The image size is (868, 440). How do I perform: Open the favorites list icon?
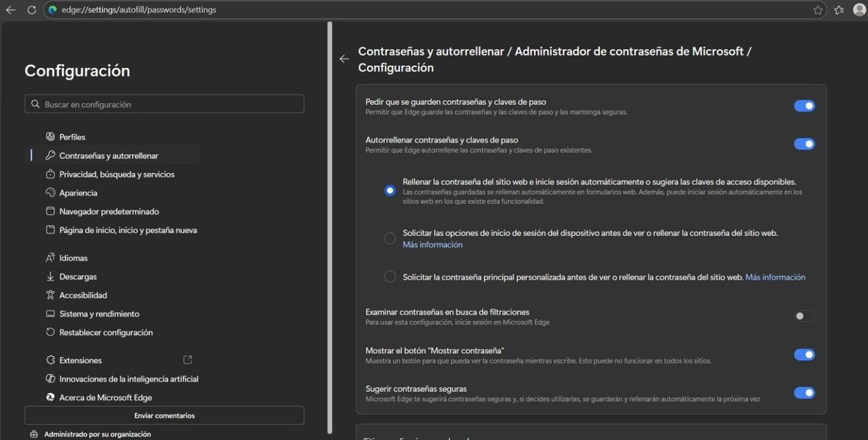[838, 10]
